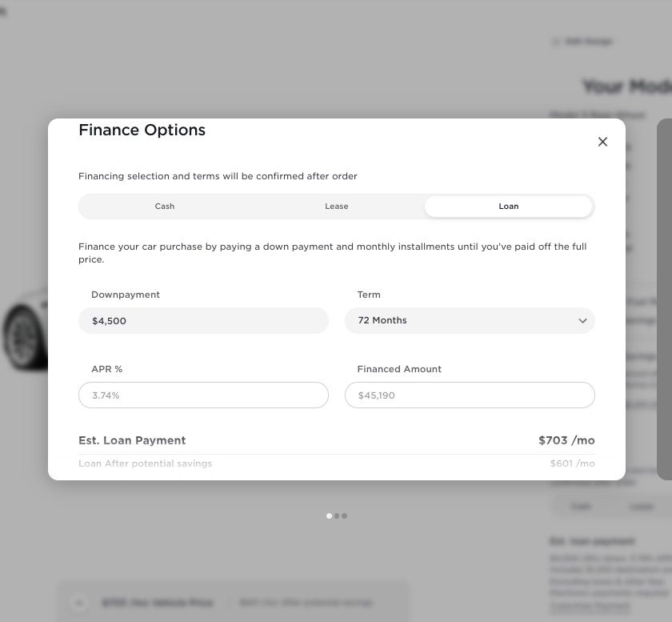
Task: Click the Est. Loan Payment label
Action: (132, 440)
